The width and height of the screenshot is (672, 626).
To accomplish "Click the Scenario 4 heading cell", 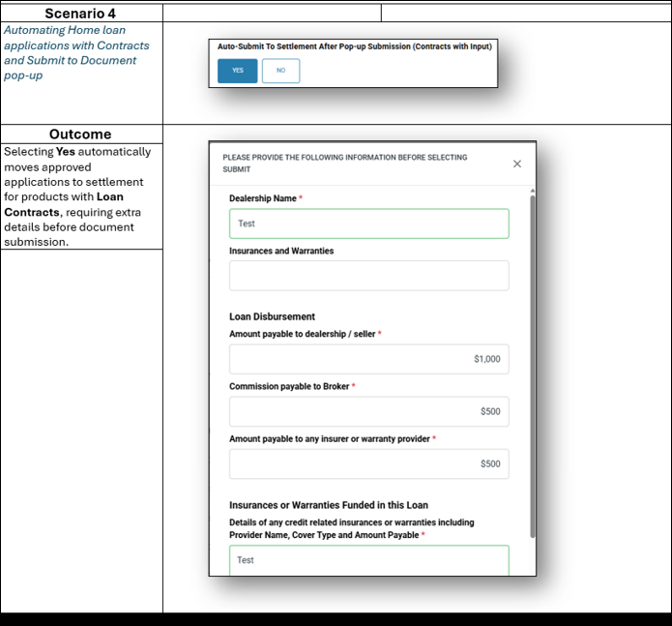I will point(81,14).
